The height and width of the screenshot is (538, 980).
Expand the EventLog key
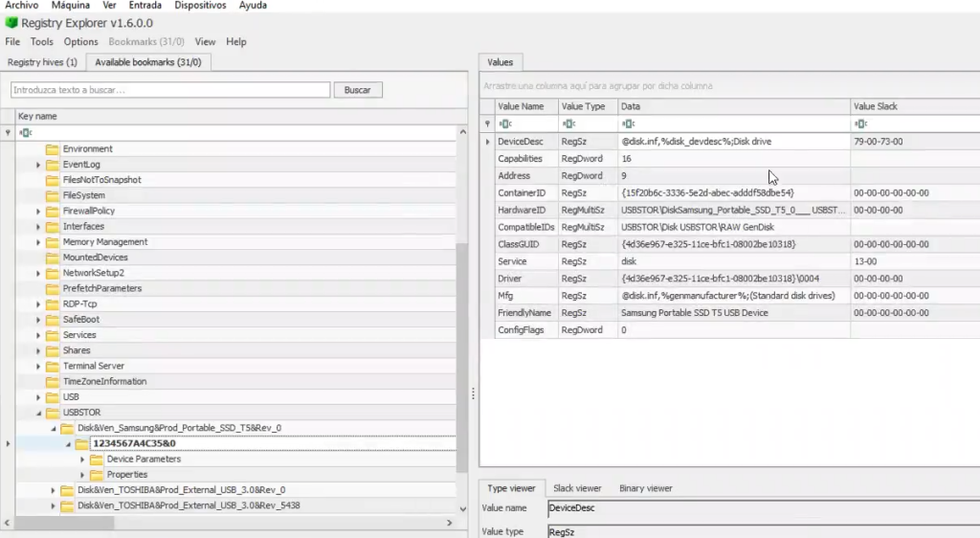coord(38,165)
